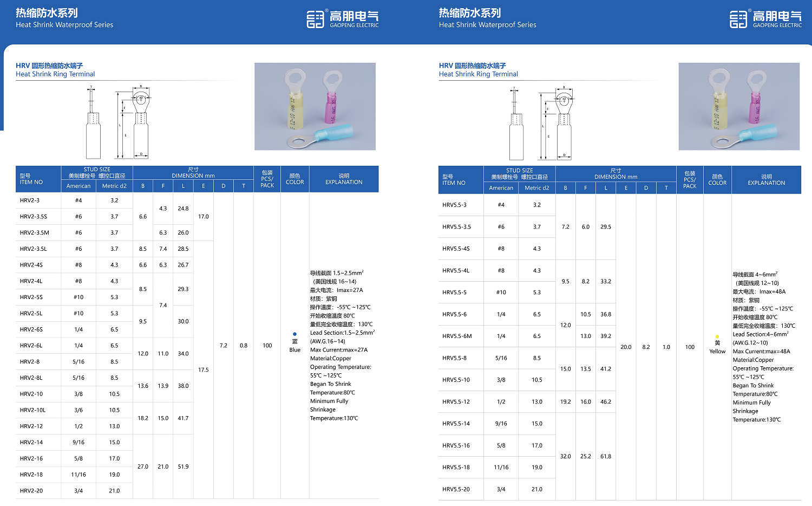
Task: Open the left ring terminal product photo
Action: click(x=315, y=106)
